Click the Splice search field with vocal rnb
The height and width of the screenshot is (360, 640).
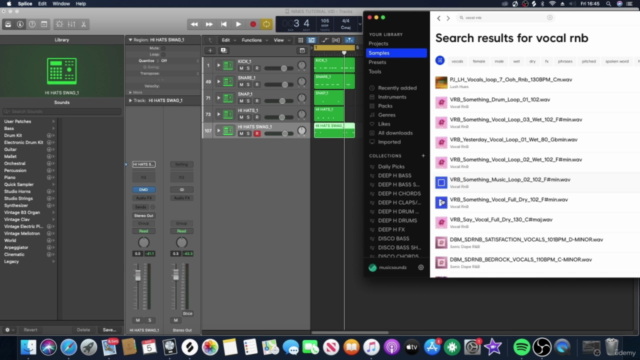point(505,18)
